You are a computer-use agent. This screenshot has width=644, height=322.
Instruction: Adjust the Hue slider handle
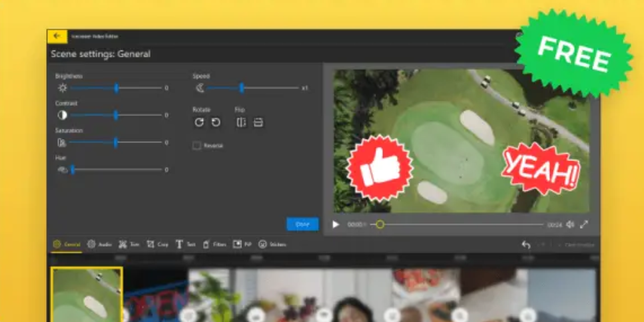[73, 170]
